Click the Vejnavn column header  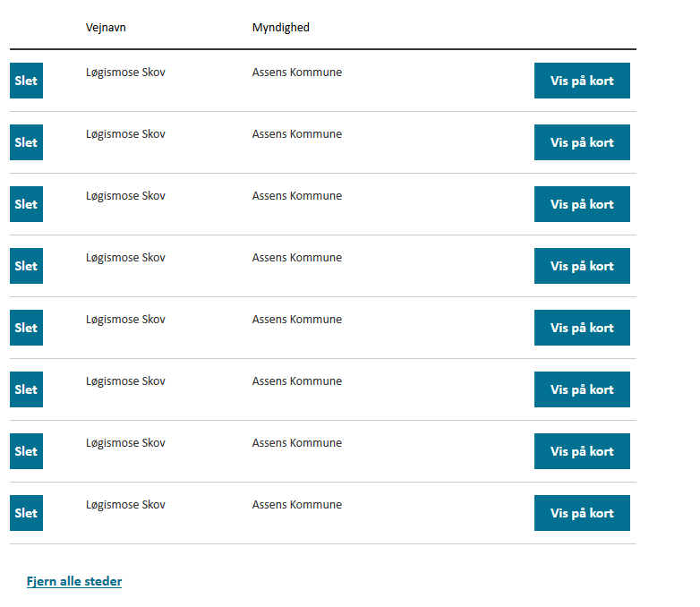(x=106, y=28)
